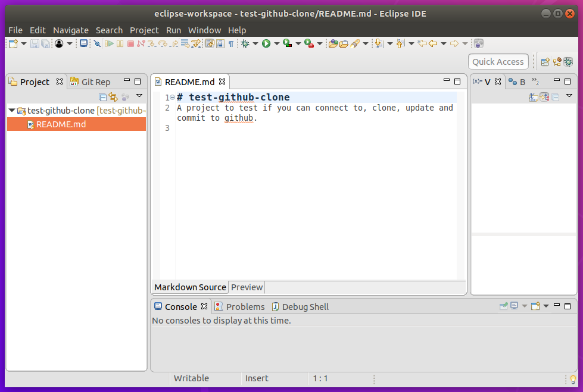This screenshot has width=583, height=392.
Task: Click the Save All icon
Action: [45, 43]
